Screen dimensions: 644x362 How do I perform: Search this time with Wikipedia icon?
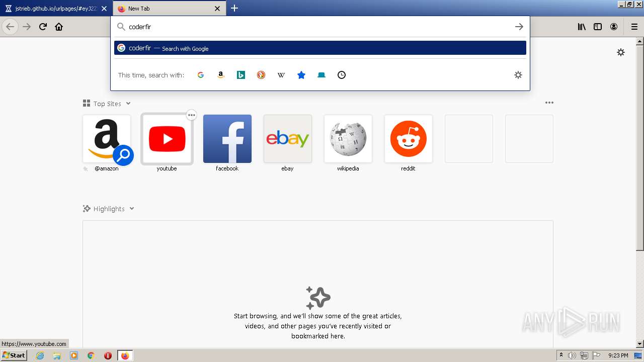coord(281,75)
